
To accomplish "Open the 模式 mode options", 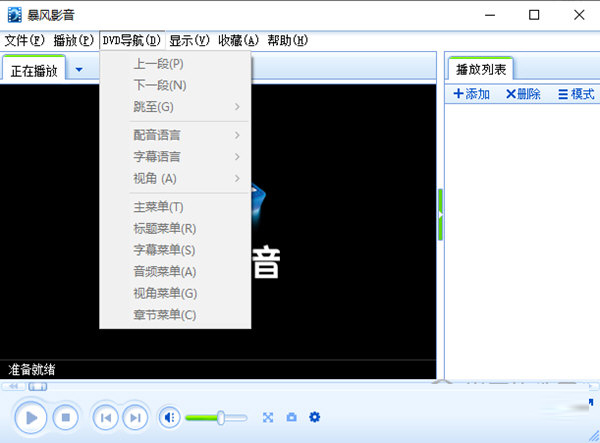I will [x=576, y=94].
